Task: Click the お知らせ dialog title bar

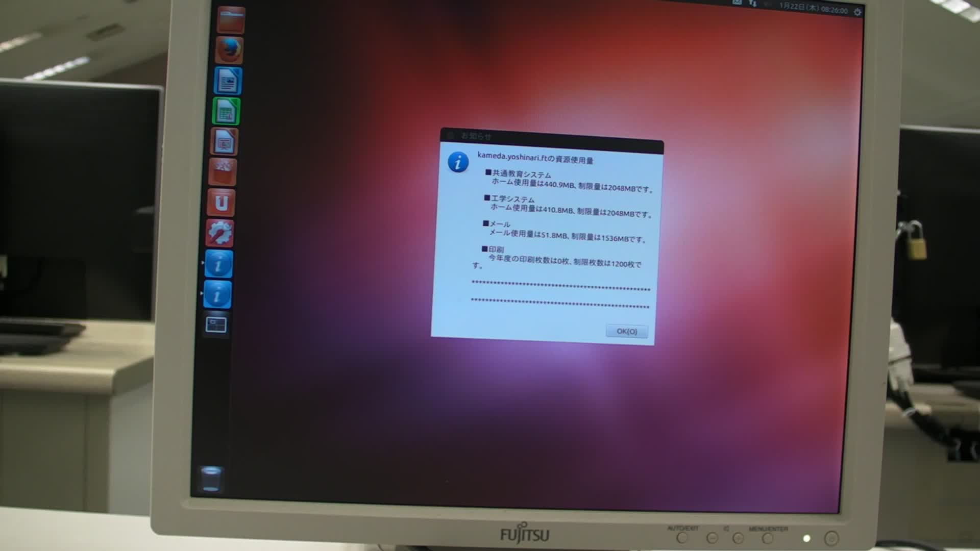Action: (552, 141)
